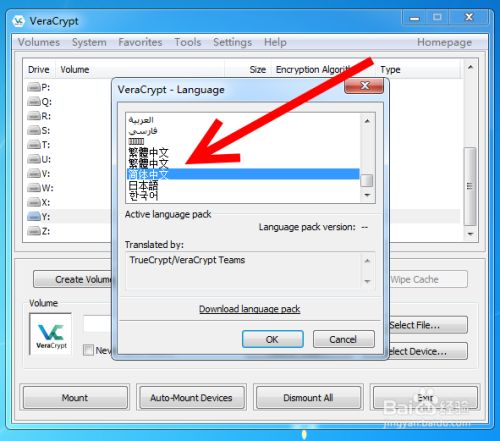Pick drive S: icon in list
Image resolution: width=500 pixels, height=441 pixels.
pos(34,130)
